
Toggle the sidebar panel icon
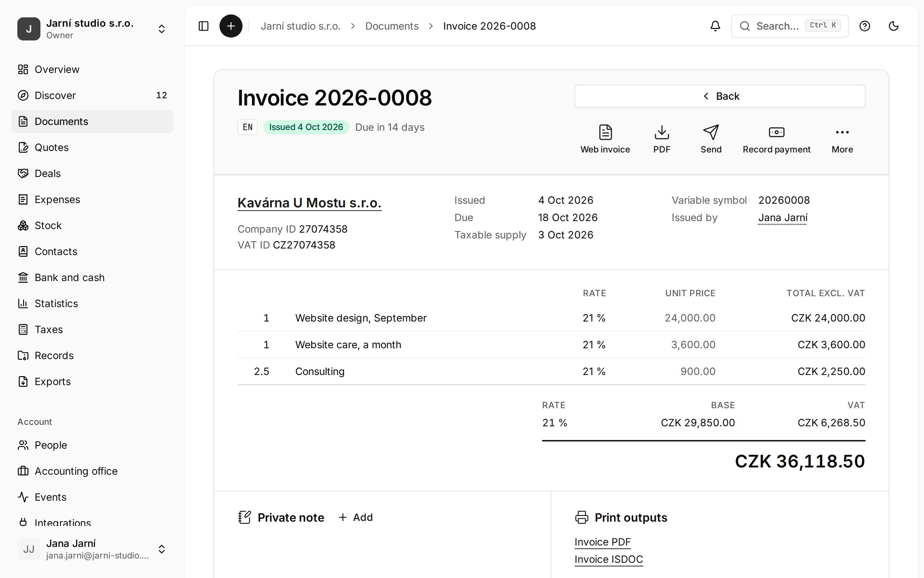[x=204, y=26]
